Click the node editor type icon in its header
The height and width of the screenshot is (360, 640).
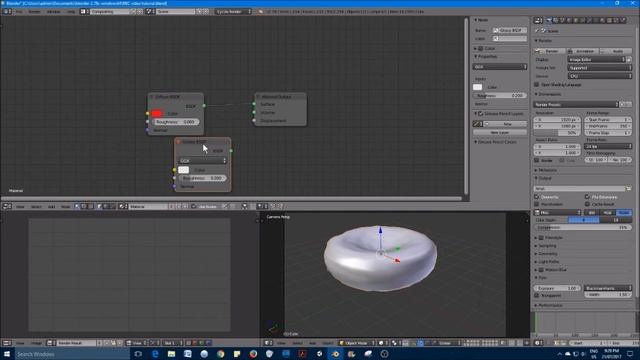[7, 207]
